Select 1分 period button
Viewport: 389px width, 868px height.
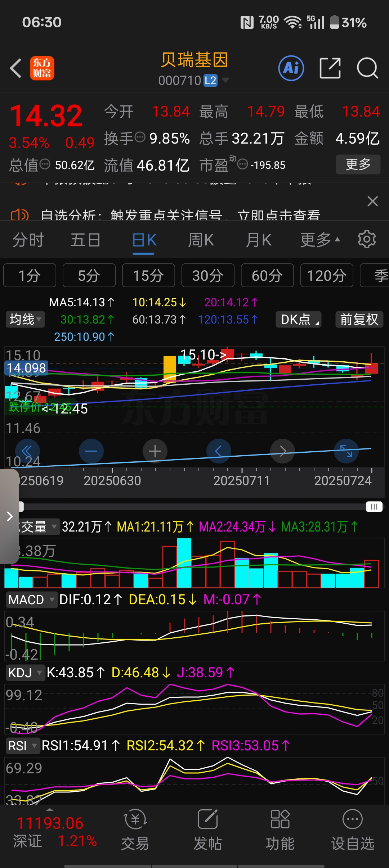(30, 275)
